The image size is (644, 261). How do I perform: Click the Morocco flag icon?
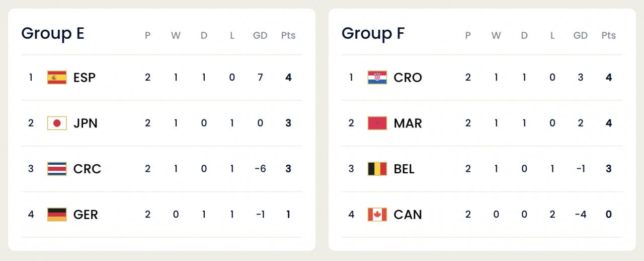pyautogui.click(x=377, y=123)
